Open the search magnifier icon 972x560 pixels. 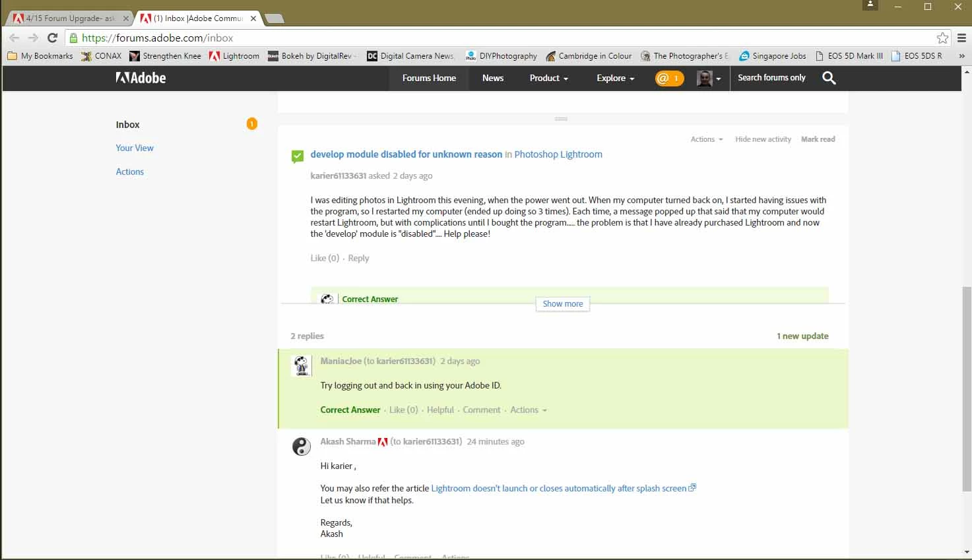pos(829,78)
